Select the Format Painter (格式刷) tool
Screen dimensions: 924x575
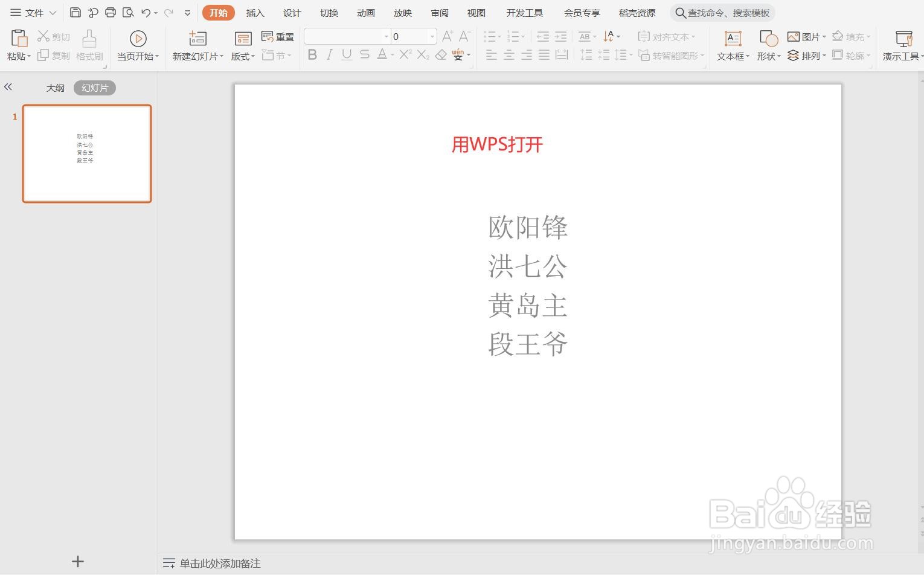click(x=89, y=45)
